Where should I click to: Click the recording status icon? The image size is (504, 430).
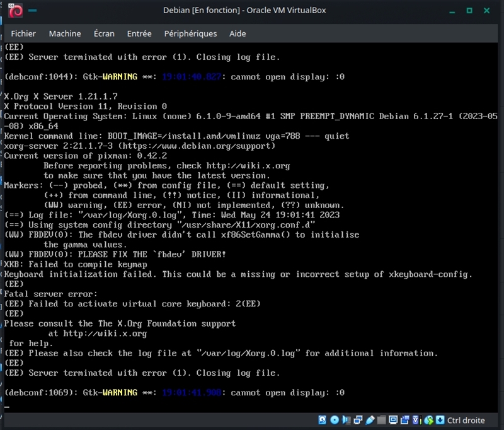[x=404, y=420]
